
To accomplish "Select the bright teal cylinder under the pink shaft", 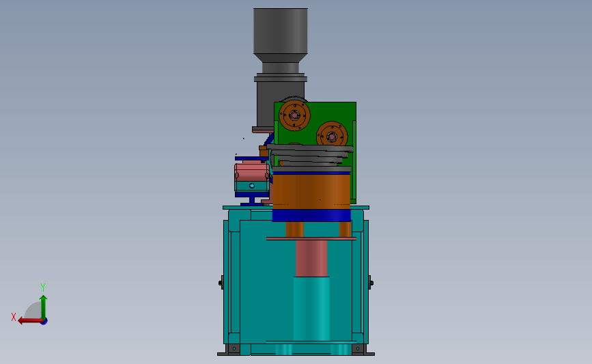I will pyautogui.click(x=311, y=309).
